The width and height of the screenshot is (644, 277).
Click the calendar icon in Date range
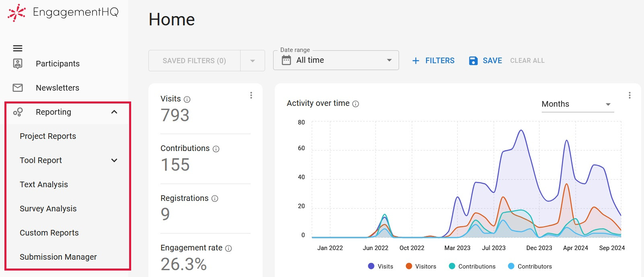pos(286,60)
